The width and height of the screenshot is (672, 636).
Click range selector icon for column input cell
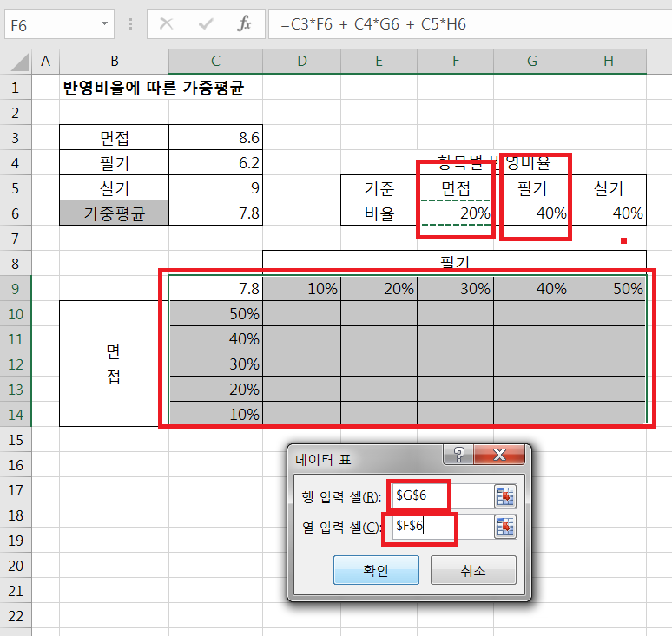[505, 527]
